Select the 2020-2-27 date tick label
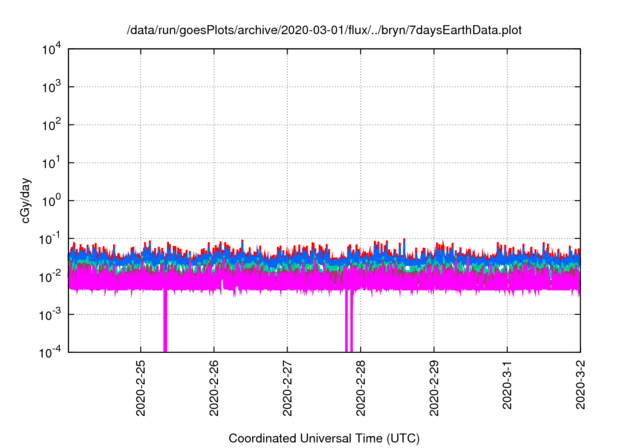 (x=287, y=388)
